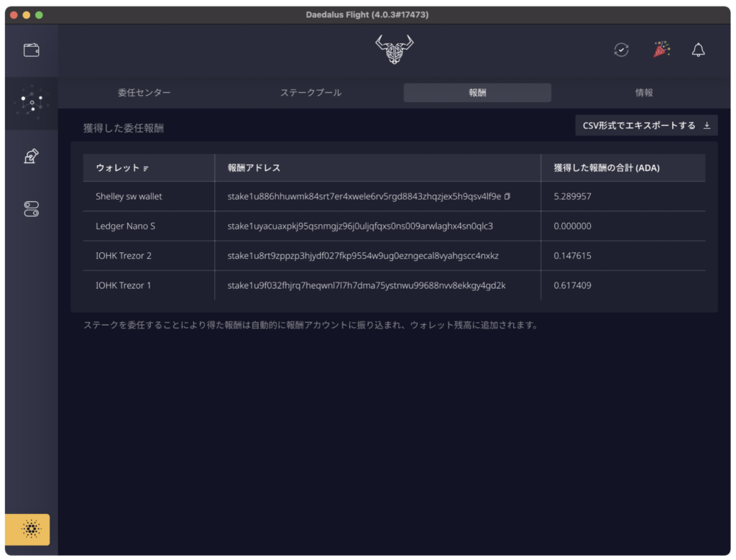Open the Settings toggles sidebar icon
This screenshot has width=736, height=560.
(x=31, y=209)
